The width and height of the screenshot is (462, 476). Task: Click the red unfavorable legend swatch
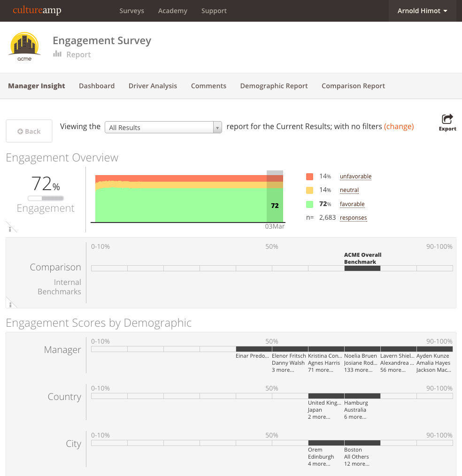309,177
